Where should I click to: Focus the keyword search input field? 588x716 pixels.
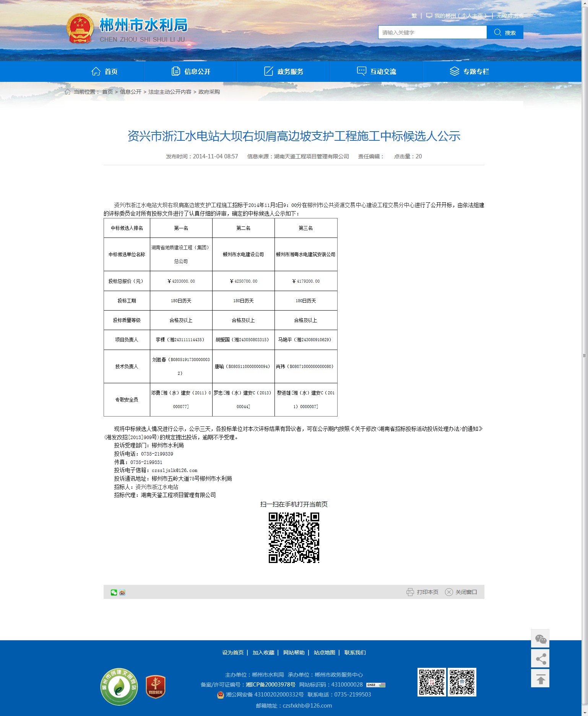click(432, 33)
